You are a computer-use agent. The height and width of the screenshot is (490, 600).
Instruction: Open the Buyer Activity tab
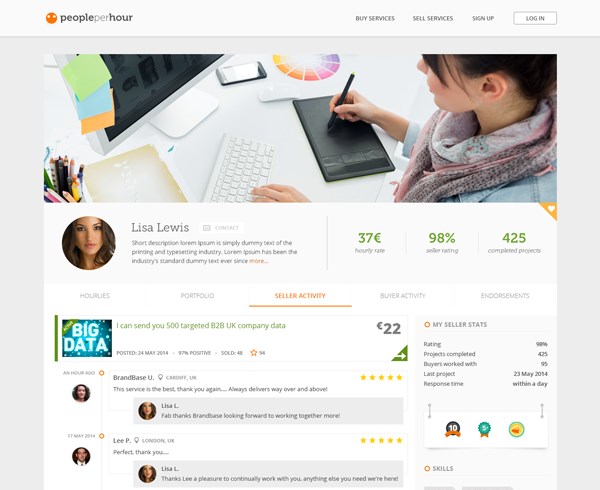point(403,296)
